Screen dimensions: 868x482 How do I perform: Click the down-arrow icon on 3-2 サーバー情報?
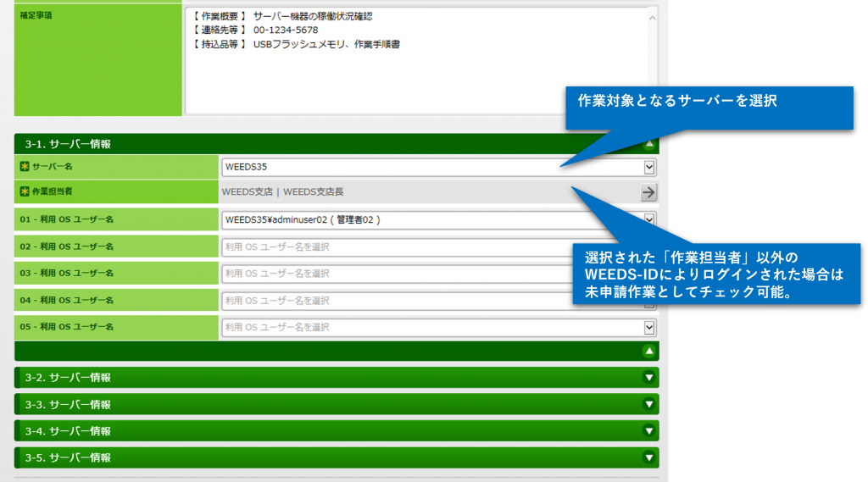(648, 378)
